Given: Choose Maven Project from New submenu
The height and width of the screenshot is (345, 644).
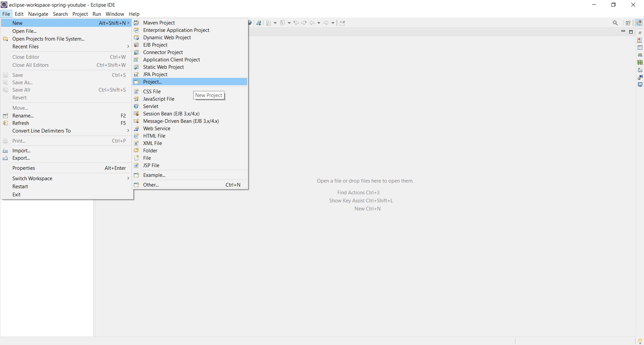Looking at the screenshot, I should click(190, 22).
